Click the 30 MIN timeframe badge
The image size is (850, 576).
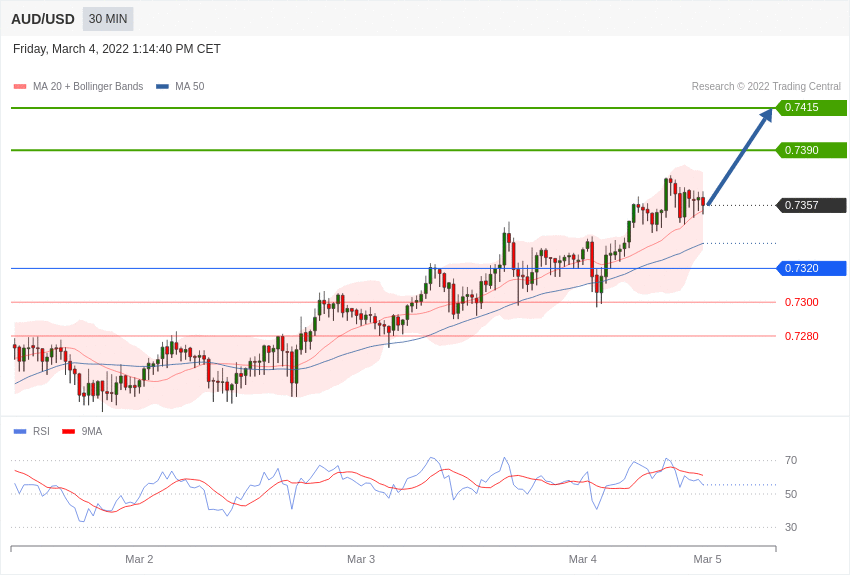tap(108, 19)
